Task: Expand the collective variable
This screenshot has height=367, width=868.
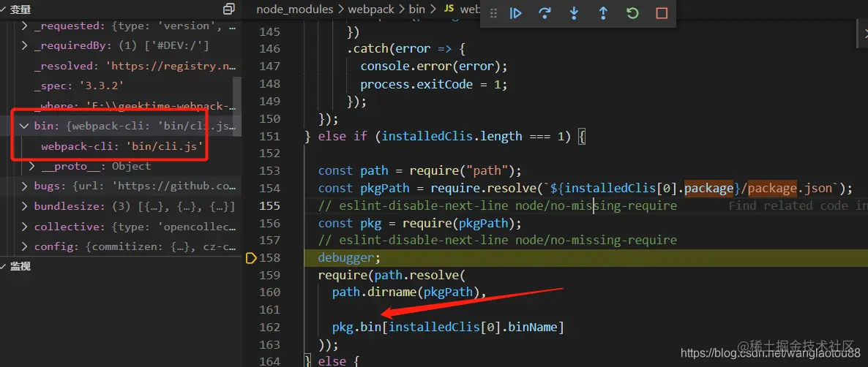Action: 24,227
